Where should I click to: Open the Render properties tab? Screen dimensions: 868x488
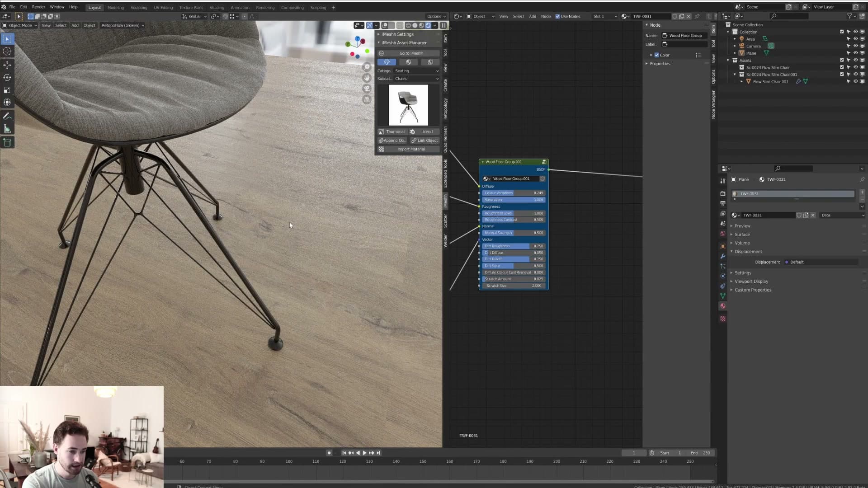[x=723, y=193]
